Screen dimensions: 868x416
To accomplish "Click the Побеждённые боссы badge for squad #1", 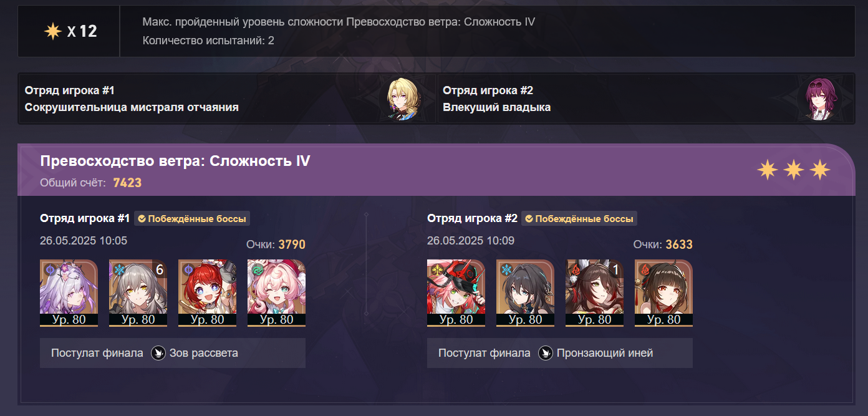I will pyautogui.click(x=192, y=219).
